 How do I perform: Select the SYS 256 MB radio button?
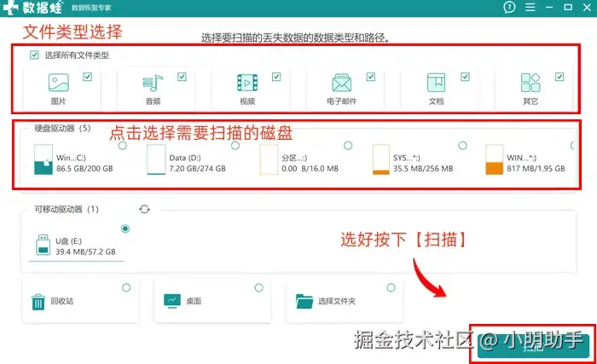click(462, 146)
